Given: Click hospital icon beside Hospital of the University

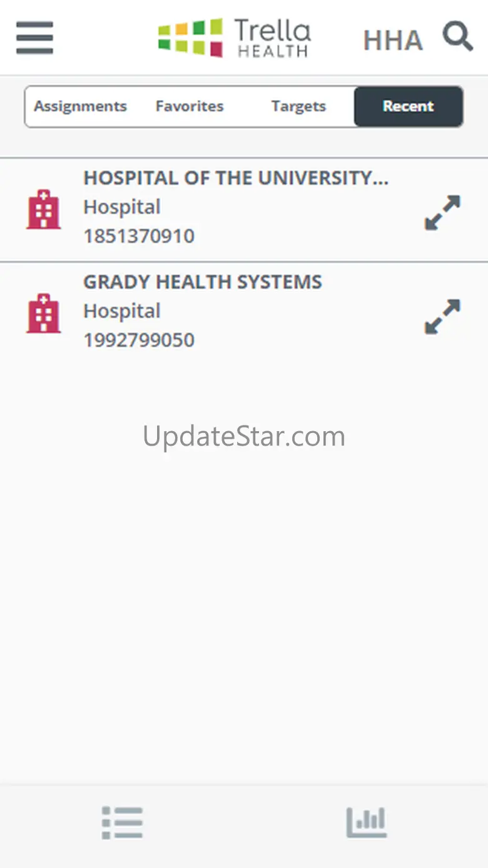Looking at the screenshot, I should 43,210.
